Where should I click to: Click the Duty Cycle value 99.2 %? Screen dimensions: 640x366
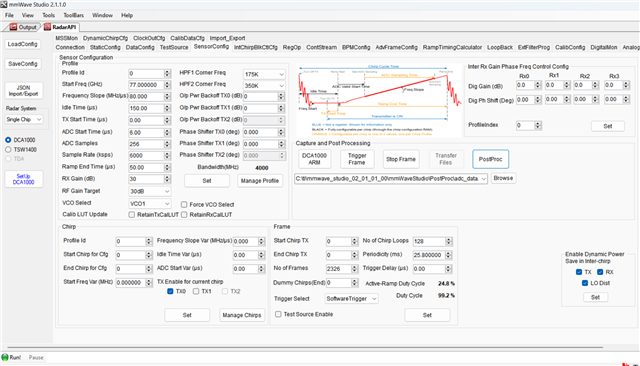tap(446, 295)
